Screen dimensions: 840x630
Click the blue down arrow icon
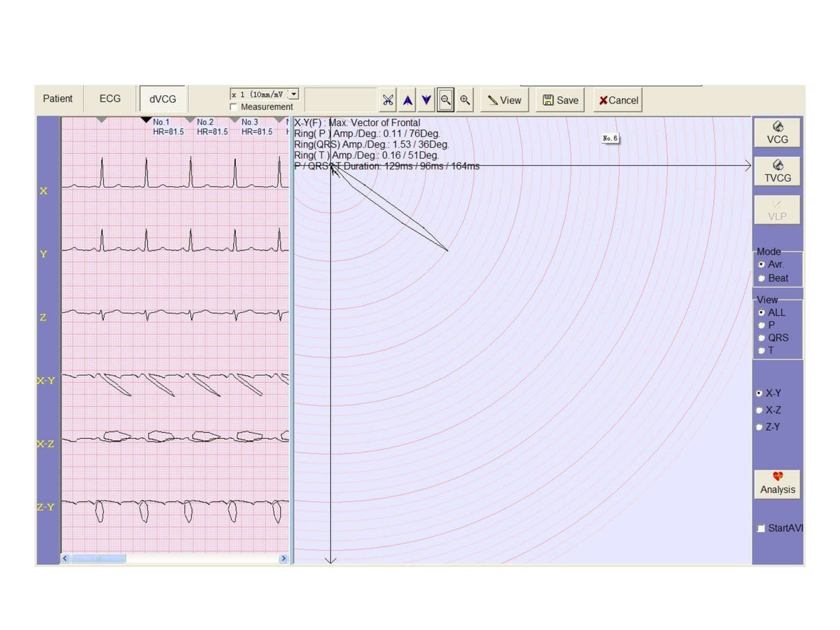coord(426,100)
